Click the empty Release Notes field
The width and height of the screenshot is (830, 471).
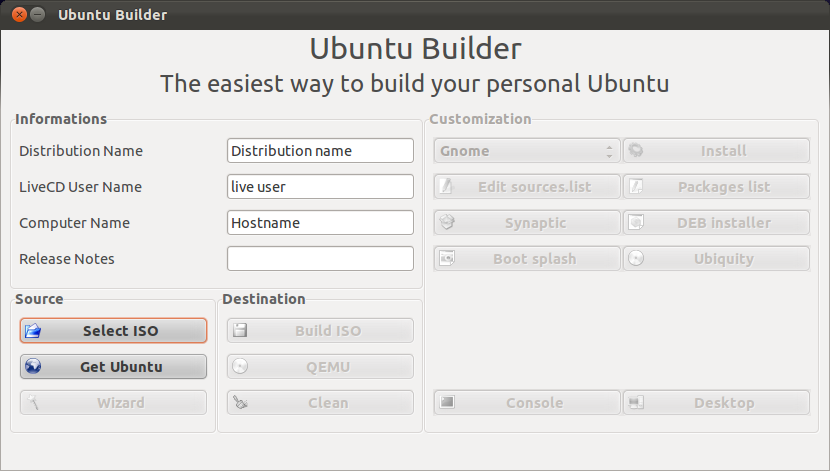320,259
